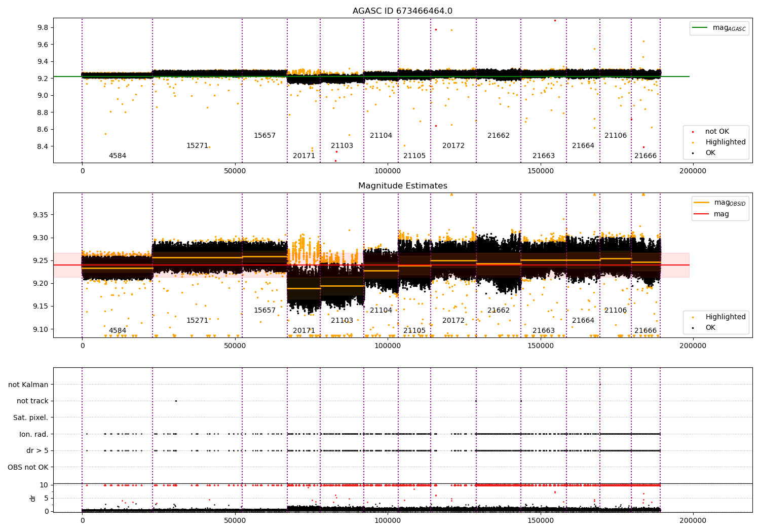
Task: Click obsid label 15657 in top plot
Action: click(264, 135)
